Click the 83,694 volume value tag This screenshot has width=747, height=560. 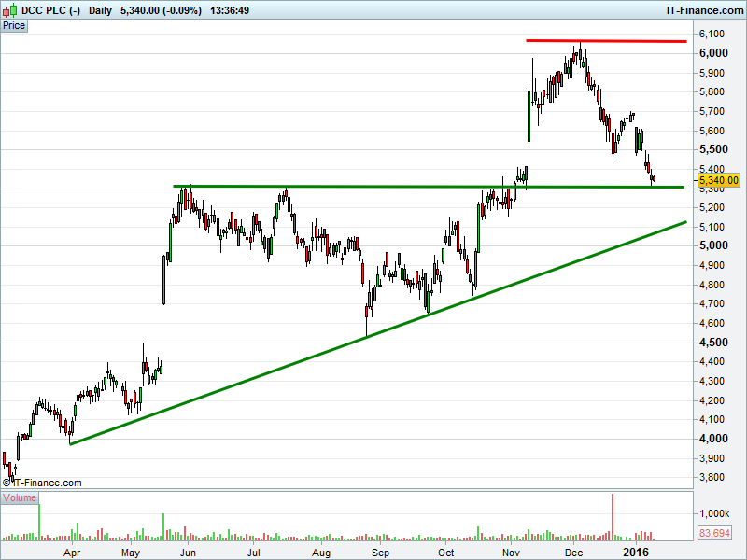click(717, 534)
